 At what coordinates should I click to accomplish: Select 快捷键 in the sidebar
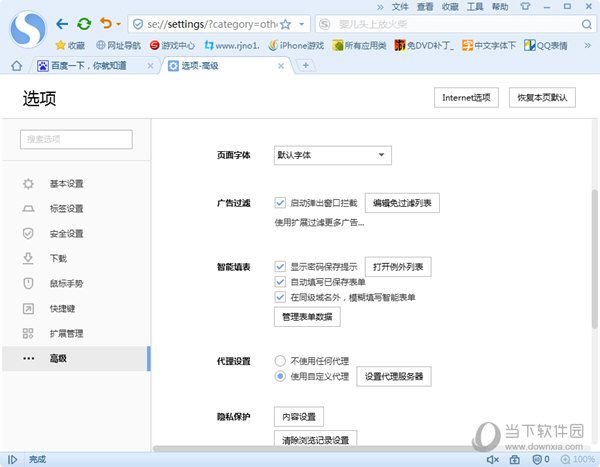(75, 309)
